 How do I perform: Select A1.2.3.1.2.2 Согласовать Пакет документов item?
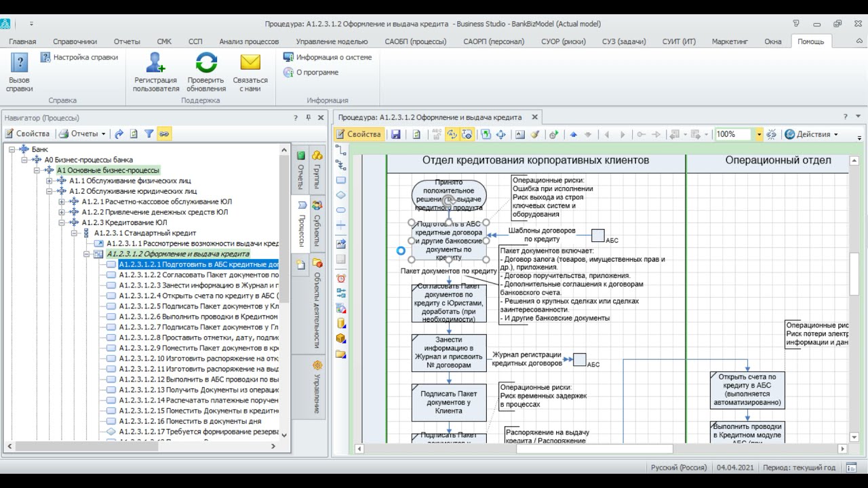click(x=199, y=275)
